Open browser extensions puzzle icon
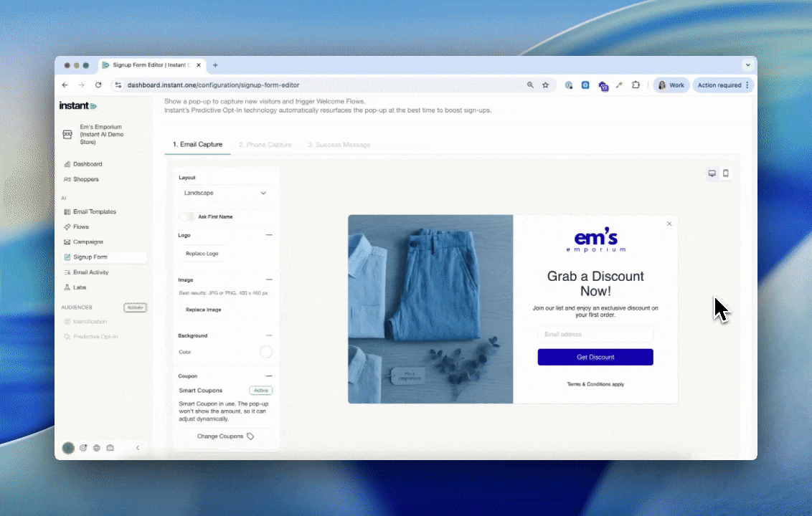Image resolution: width=812 pixels, height=516 pixels. (636, 85)
